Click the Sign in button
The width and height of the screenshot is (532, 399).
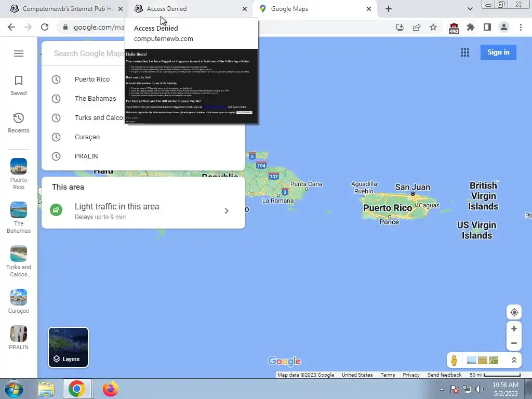[x=498, y=52]
